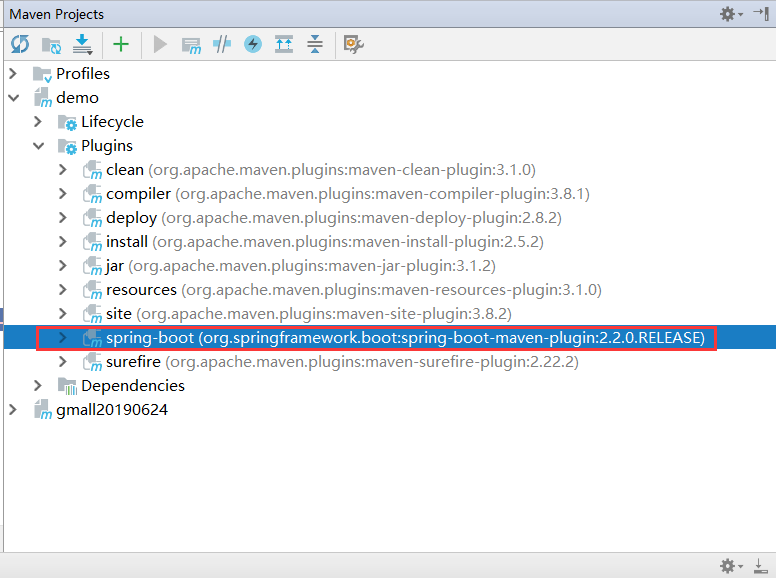Viewport: 776px width, 578px height.
Task: Click the demo Maven module icon
Action: 43,98
